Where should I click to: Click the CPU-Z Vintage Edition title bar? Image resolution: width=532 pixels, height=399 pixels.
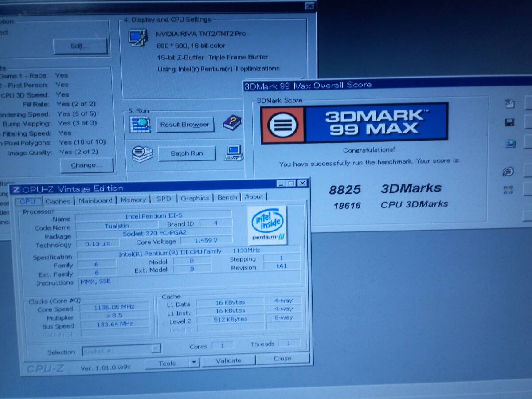(160, 186)
